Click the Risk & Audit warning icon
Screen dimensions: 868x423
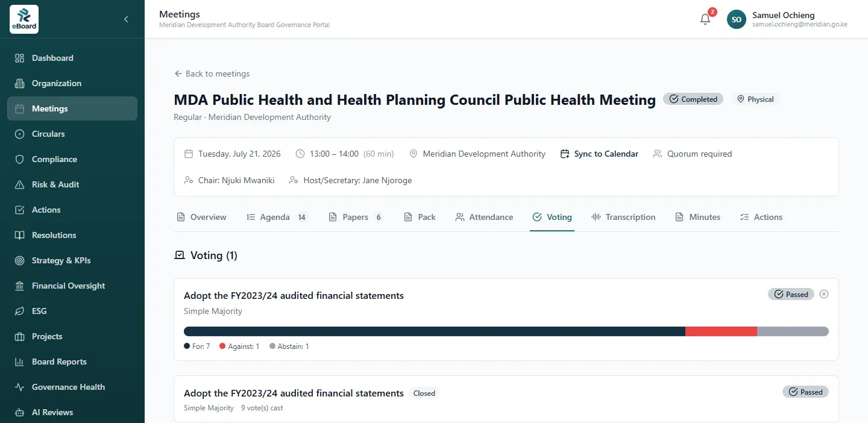tap(20, 184)
